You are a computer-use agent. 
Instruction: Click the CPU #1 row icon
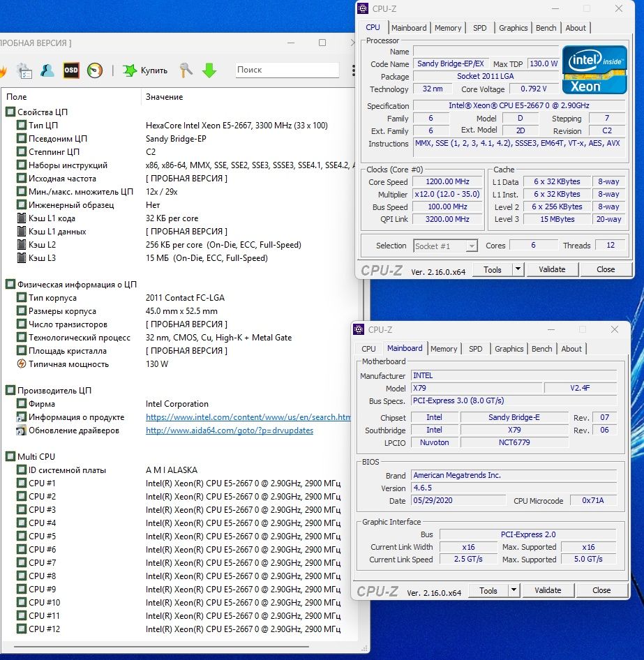(x=22, y=483)
